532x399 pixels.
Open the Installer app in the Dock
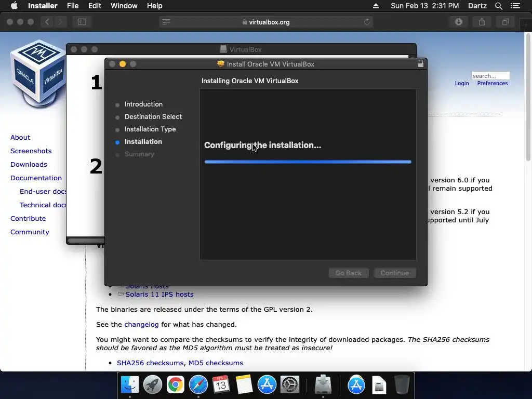coord(323,385)
